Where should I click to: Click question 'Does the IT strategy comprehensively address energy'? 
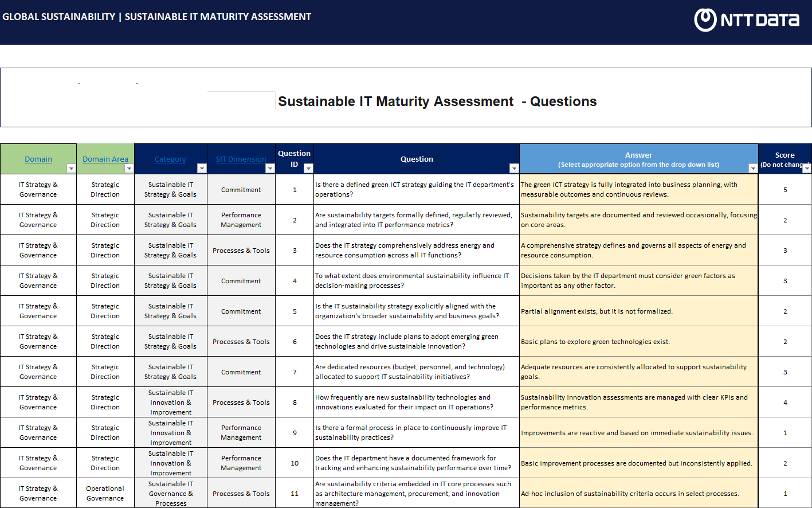coord(417,250)
